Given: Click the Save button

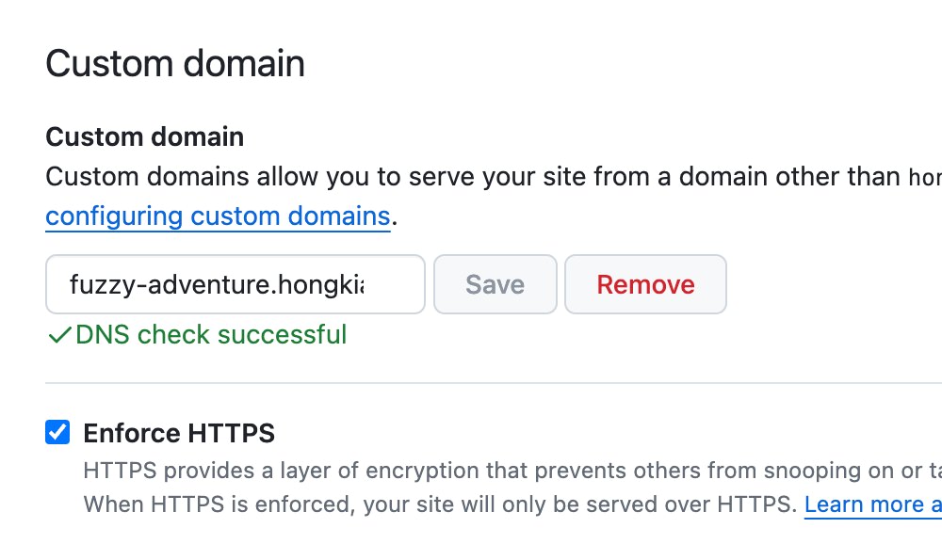Looking at the screenshot, I should coord(495,284).
